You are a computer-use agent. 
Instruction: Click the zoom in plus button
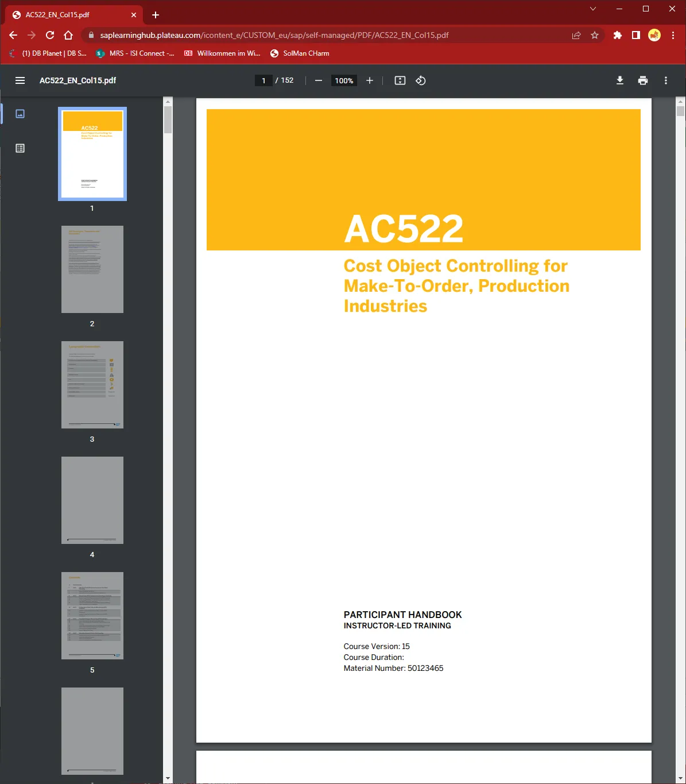370,80
